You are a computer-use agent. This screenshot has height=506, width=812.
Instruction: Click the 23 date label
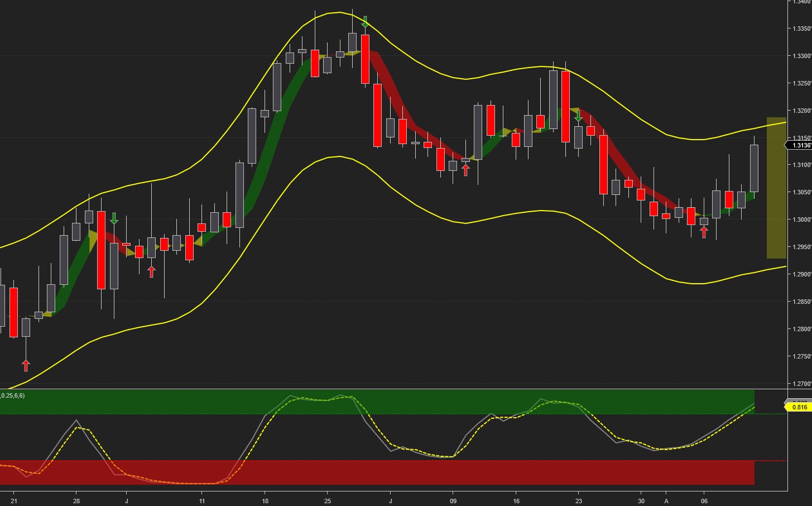(579, 501)
